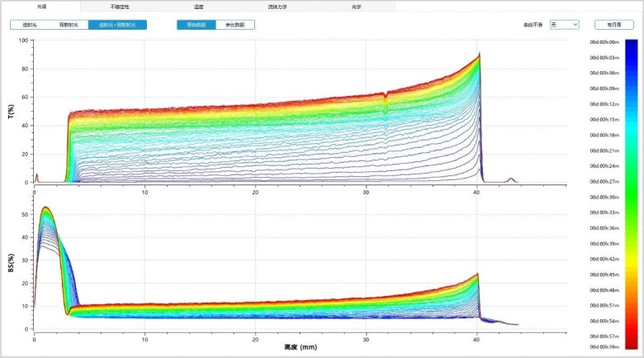Select the 透射光+背散射光 display mode
The height and width of the screenshot is (358, 644).
coord(117,25)
